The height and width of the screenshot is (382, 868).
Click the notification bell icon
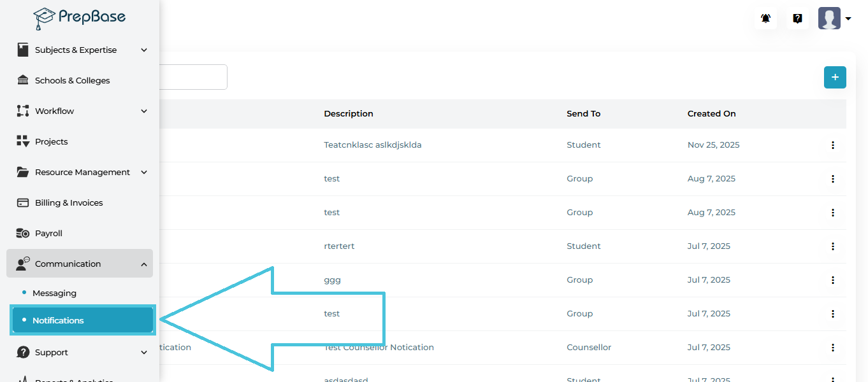765,18
